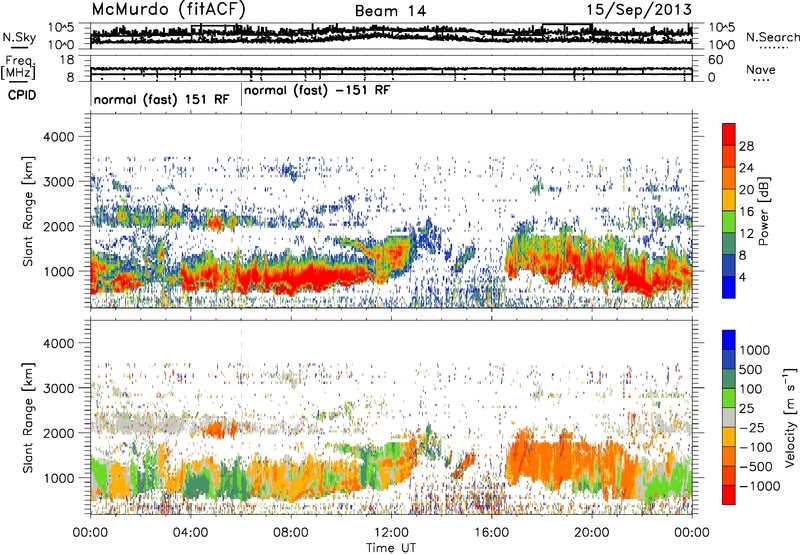Click the '-1000' label on Velocity colorbar
Image resolution: width=800 pixels, height=554 pixels.
(x=760, y=486)
